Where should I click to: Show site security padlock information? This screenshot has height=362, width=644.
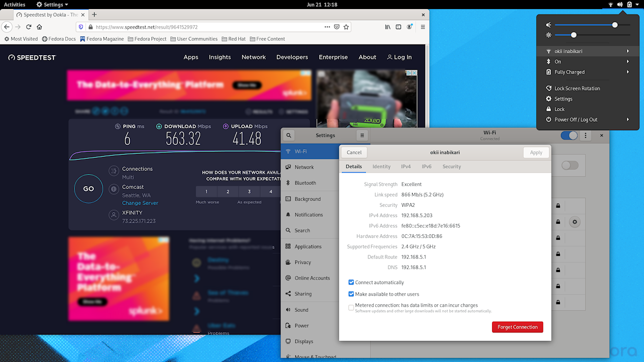[91, 27]
